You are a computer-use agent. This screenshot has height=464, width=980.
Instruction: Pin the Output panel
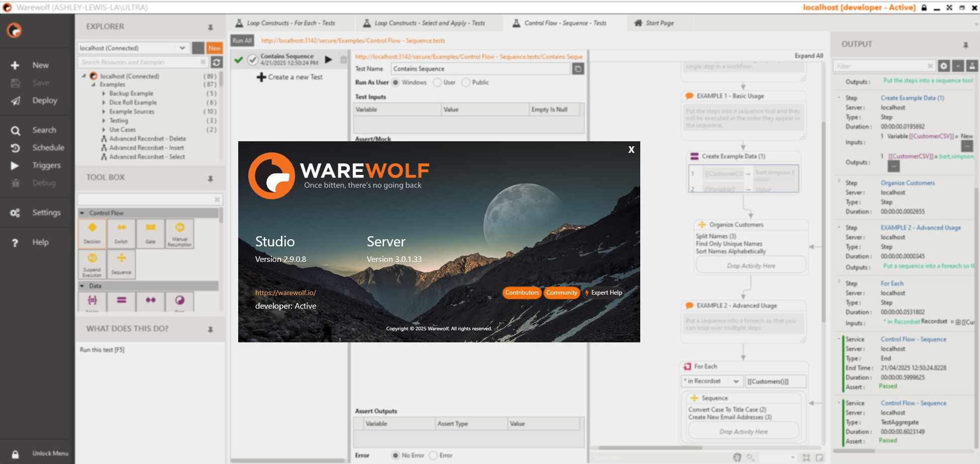tap(965, 45)
